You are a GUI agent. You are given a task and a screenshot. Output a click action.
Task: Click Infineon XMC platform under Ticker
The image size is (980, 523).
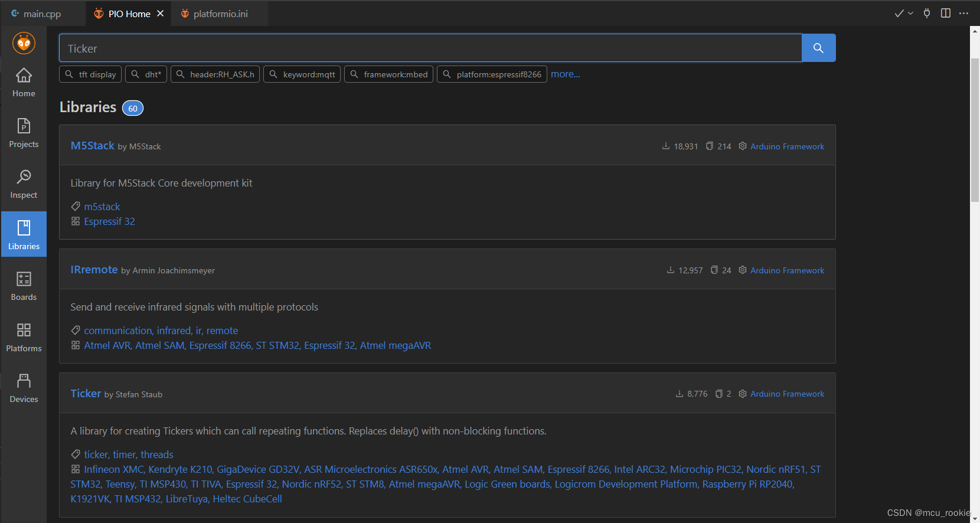click(x=114, y=469)
